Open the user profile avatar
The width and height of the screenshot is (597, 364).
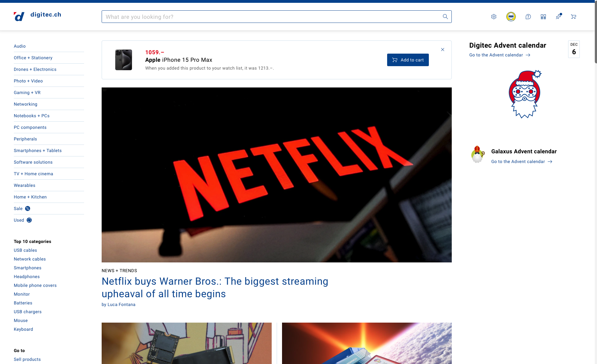pos(511,17)
